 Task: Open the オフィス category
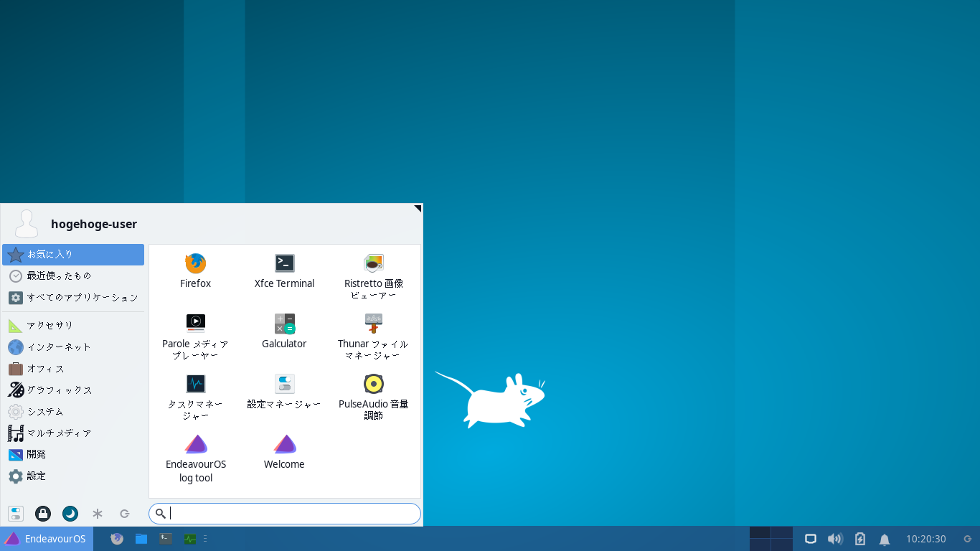pyautogui.click(x=73, y=369)
